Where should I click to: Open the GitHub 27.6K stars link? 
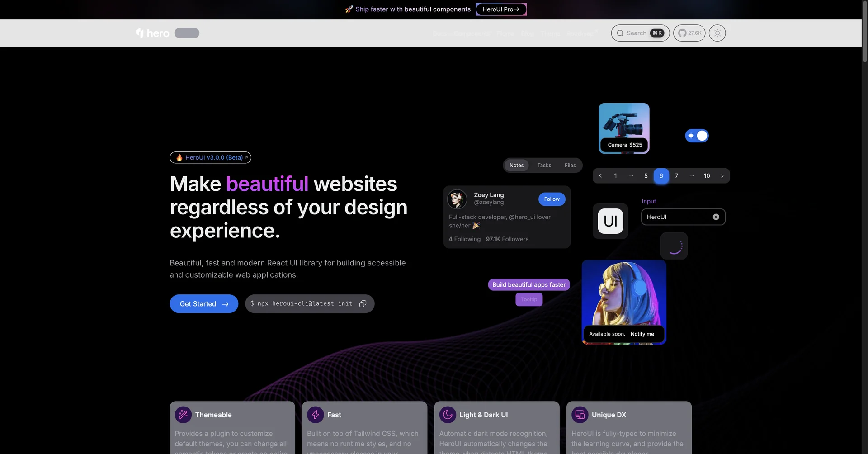[x=689, y=33]
